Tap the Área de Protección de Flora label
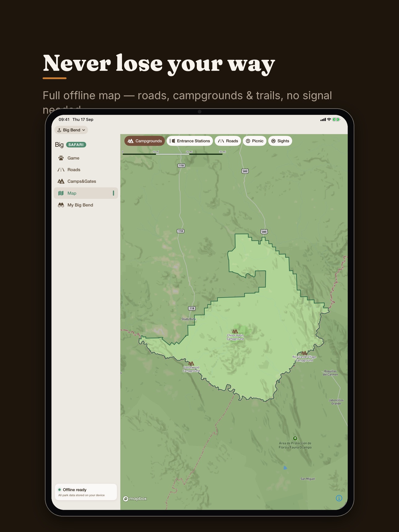Viewport: 399px width, 532px height. pyautogui.click(x=295, y=445)
